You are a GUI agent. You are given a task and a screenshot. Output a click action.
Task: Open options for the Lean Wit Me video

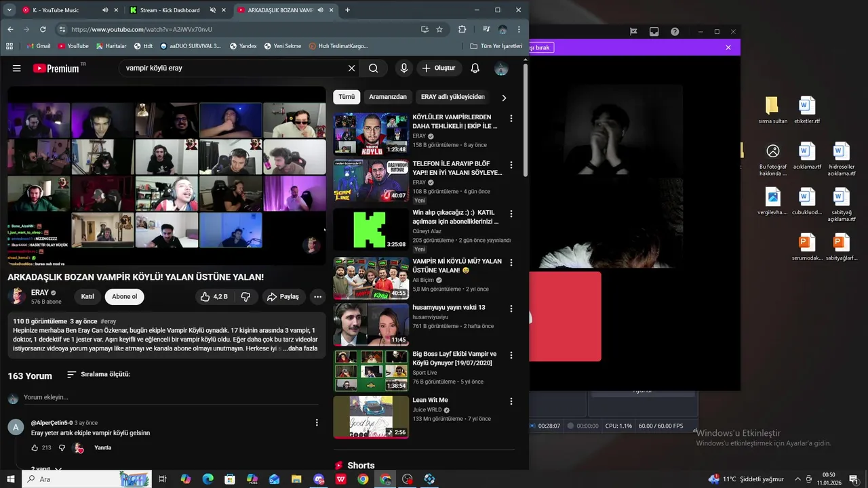click(511, 401)
